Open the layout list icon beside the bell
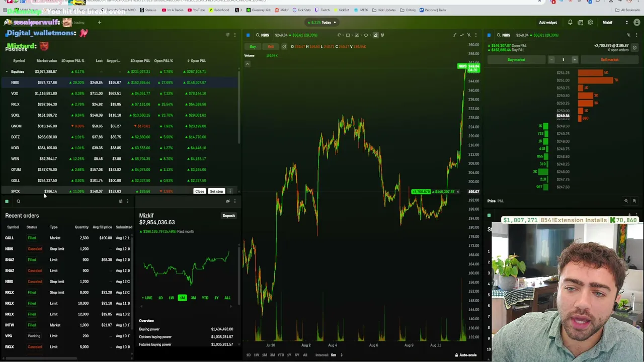This screenshot has height=362, width=644. [580, 23]
